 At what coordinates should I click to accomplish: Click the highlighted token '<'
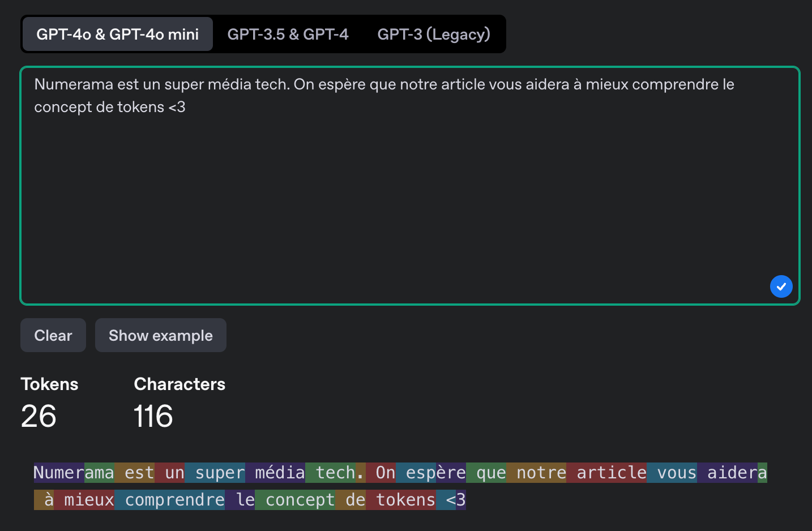coord(446,500)
